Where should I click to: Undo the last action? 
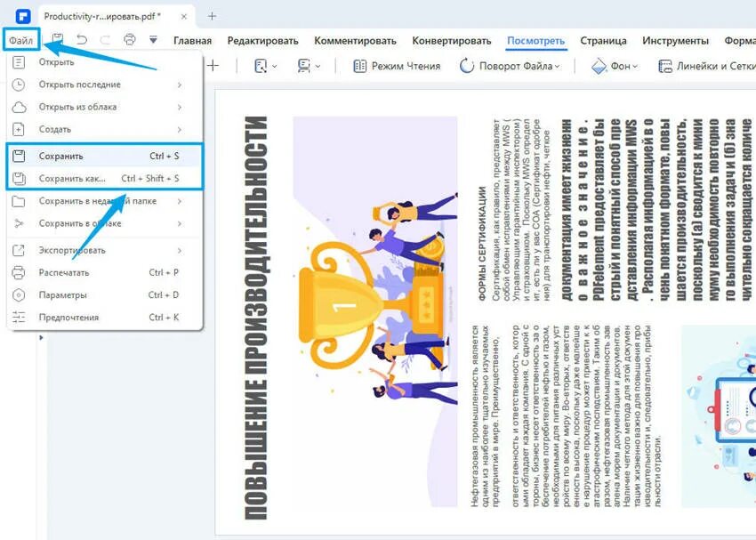(82, 39)
